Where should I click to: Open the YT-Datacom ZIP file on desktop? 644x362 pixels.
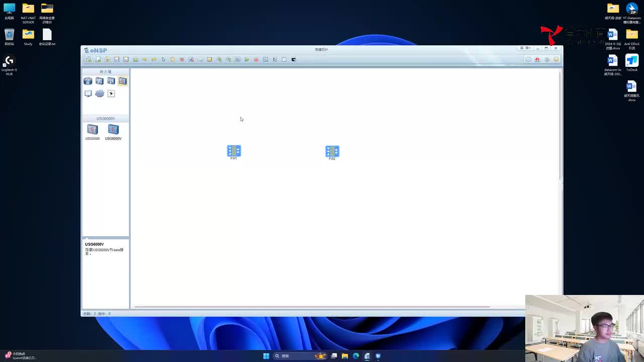pos(631,13)
